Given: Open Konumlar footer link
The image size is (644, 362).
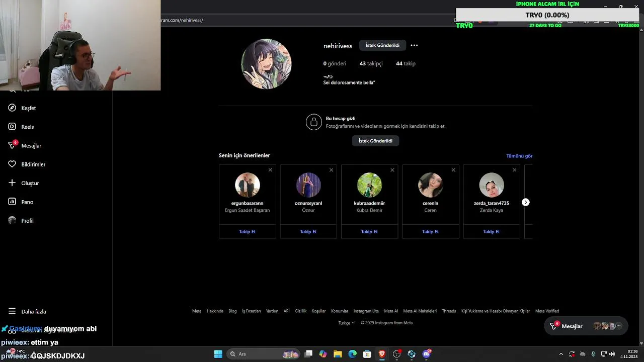Looking at the screenshot, I should (340, 311).
